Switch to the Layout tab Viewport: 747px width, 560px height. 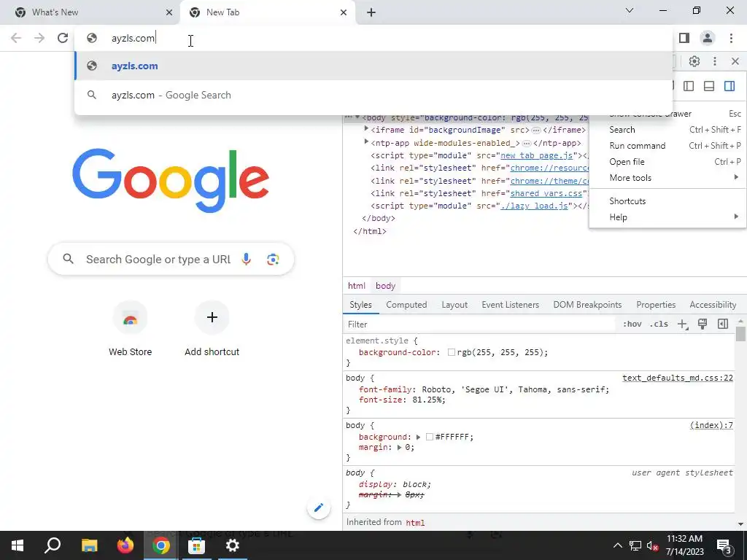[454, 305]
